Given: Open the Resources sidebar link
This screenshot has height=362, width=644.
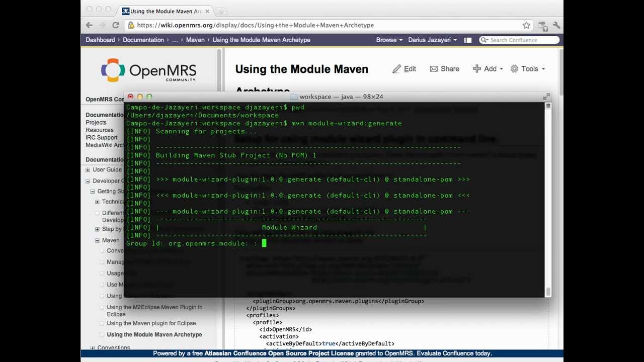Looking at the screenshot, I should 100,130.
